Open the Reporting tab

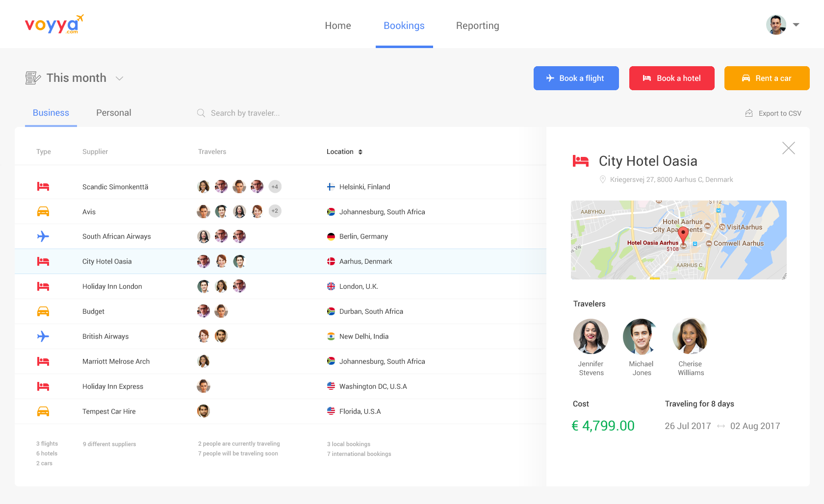tap(478, 25)
